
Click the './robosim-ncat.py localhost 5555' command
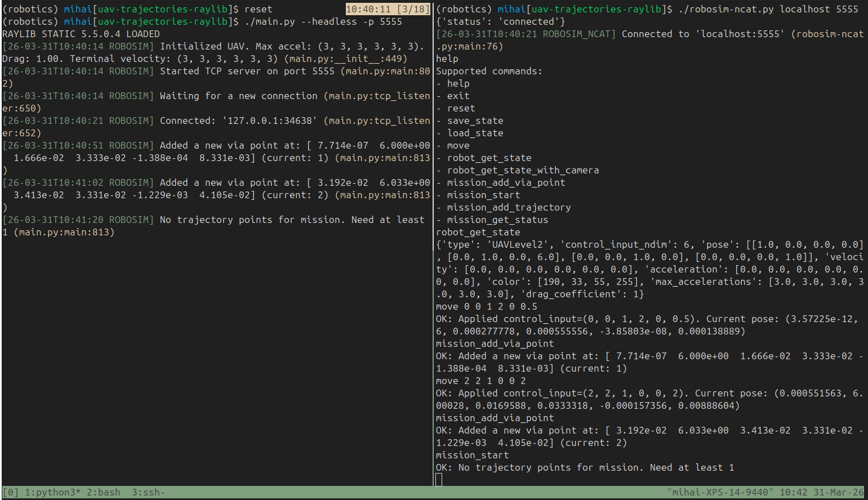coord(768,9)
